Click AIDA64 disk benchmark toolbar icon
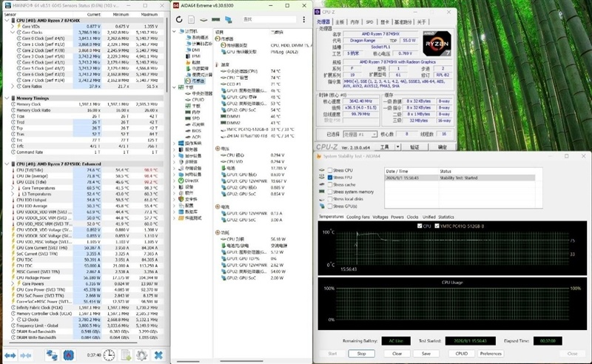The height and width of the screenshot is (364, 592). [203, 20]
